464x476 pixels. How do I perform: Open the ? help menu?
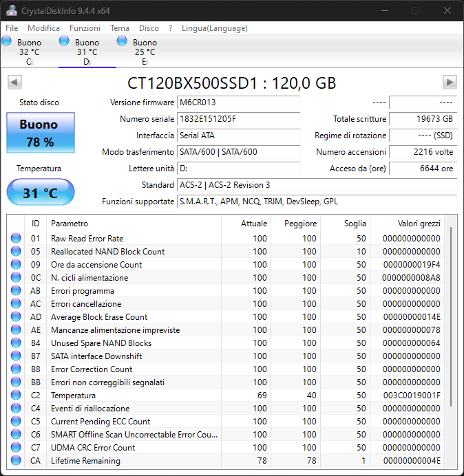[171, 28]
